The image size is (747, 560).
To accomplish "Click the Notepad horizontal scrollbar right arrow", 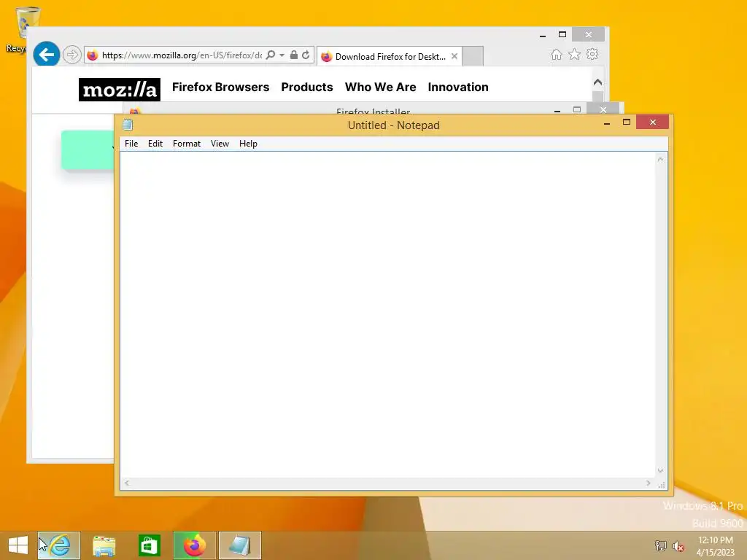I will pos(648,483).
